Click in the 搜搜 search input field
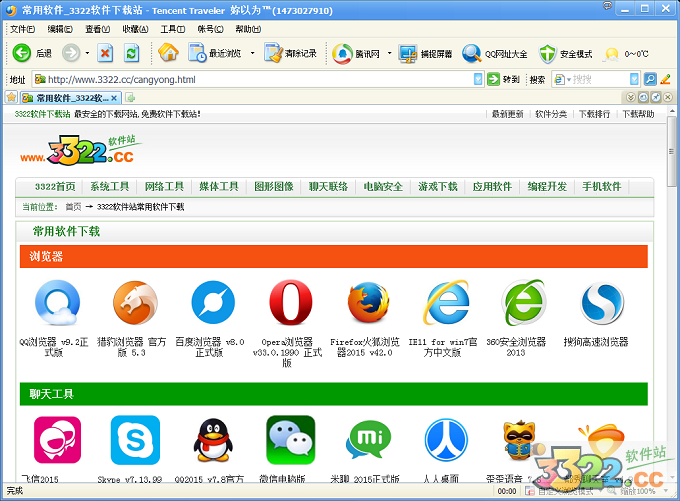The image size is (680, 501). point(598,80)
